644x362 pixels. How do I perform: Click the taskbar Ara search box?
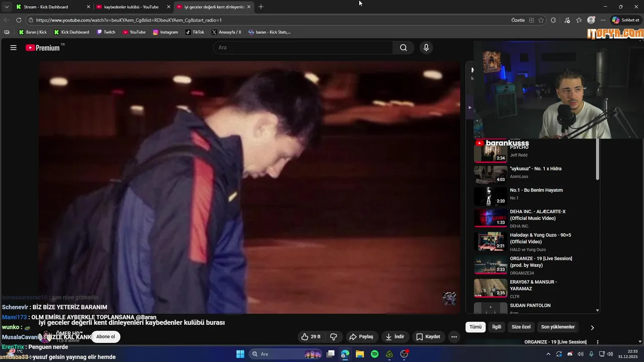click(x=286, y=354)
